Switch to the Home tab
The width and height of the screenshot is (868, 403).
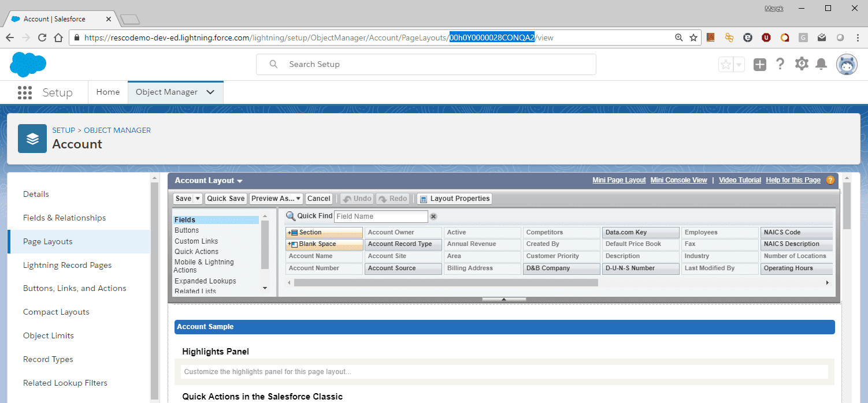108,92
